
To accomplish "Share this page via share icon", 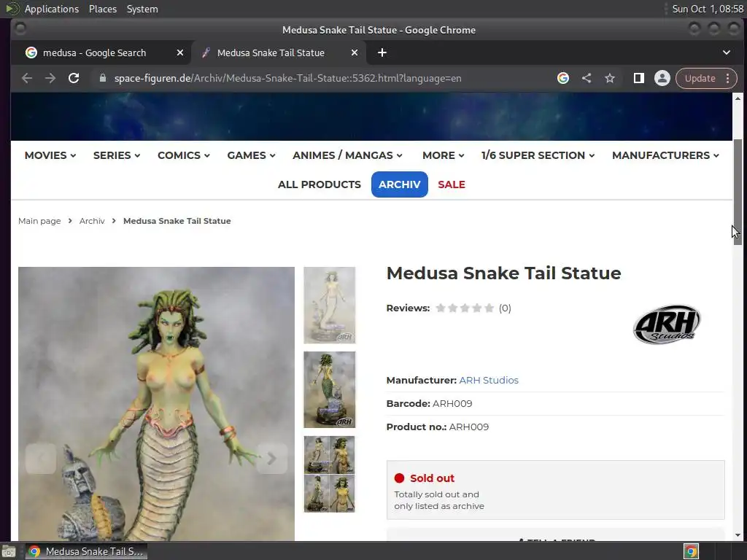I will 587,78.
